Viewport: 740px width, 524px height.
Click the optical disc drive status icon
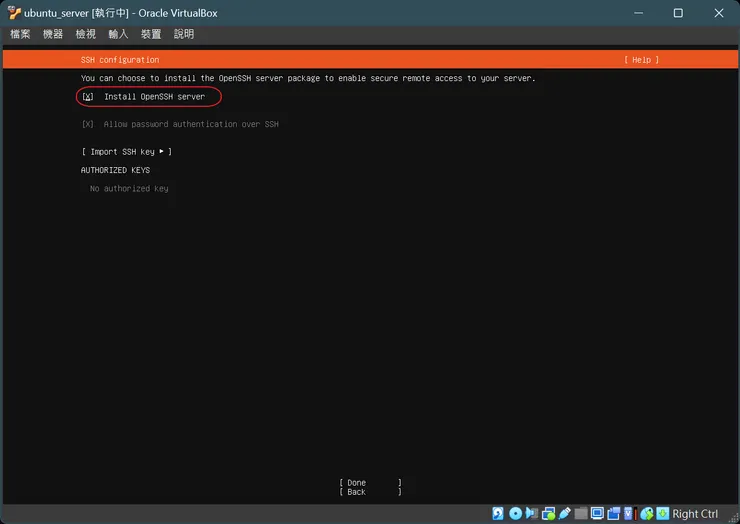(515, 513)
